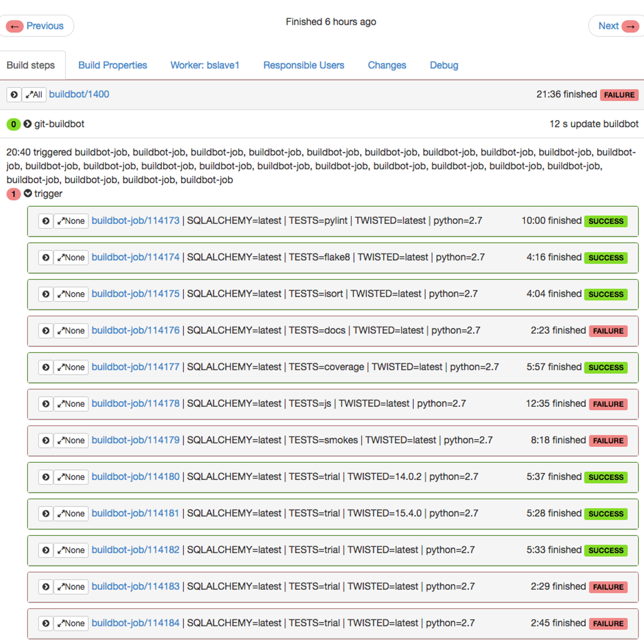Click arrow icon for job 114180
Viewport: 644px width, 644px height.
(46, 477)
